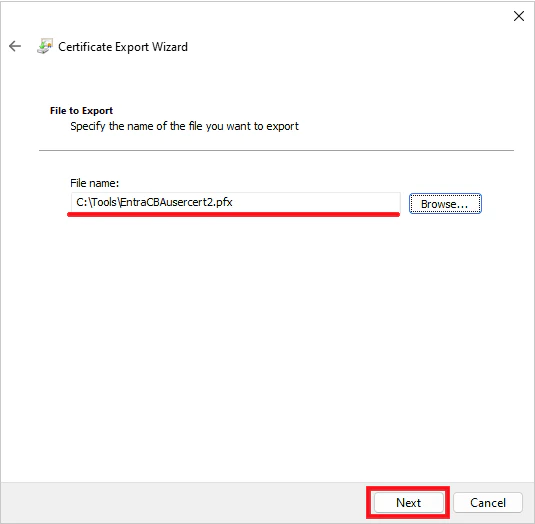
Task: Click the red underline beneath the file path
Action: coord(233,214)
